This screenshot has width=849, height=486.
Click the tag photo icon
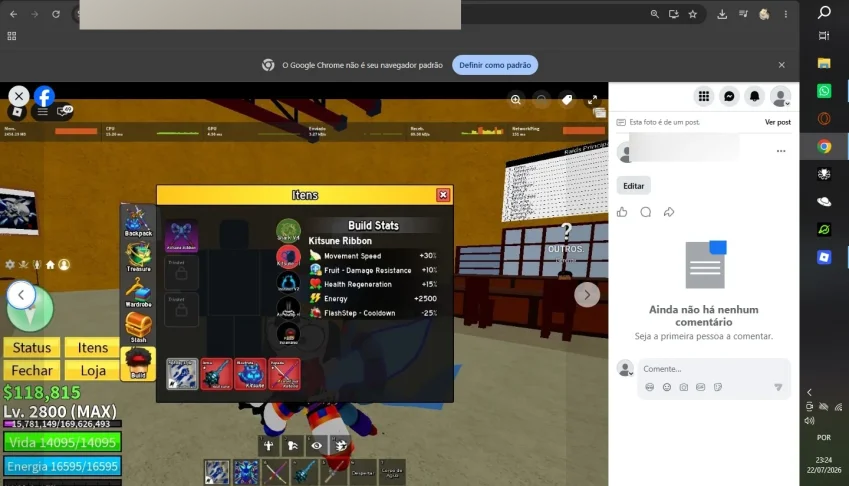[x=567, y=100]
